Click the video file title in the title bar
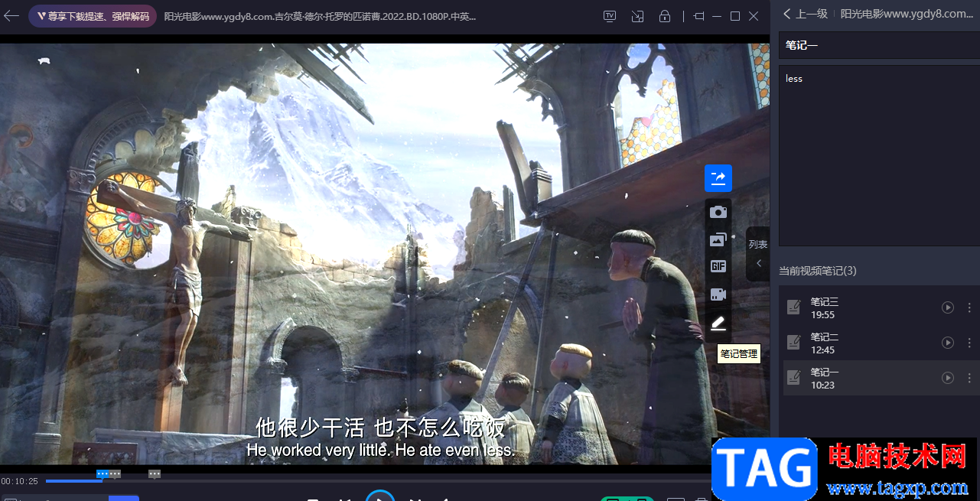Image resolution: width=980 pixels, height=501 pixels. click(x=321, y=16)
